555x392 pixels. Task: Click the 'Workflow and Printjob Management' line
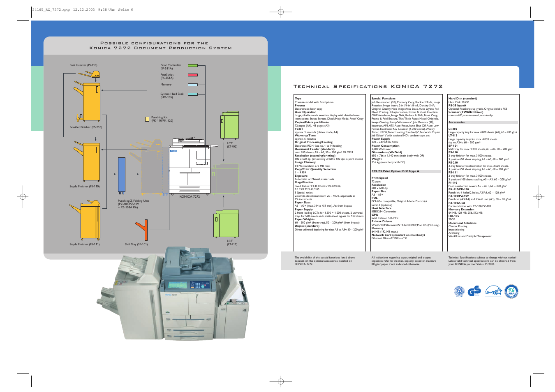pos(469,236)
